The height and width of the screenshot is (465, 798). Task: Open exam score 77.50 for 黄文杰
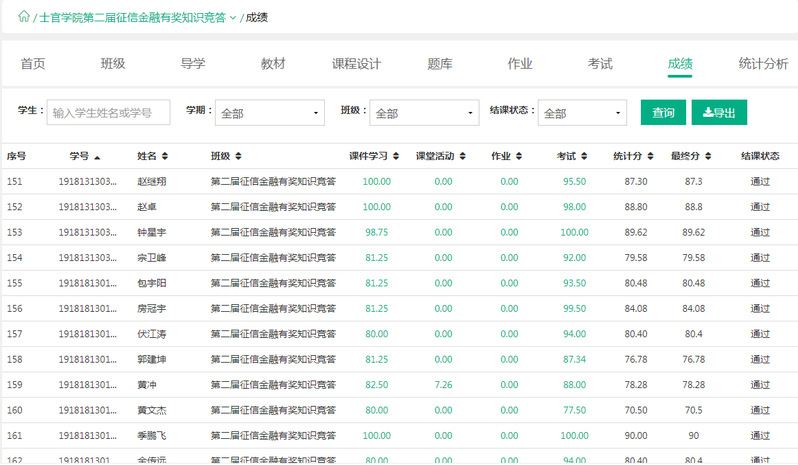click(574, 411)
